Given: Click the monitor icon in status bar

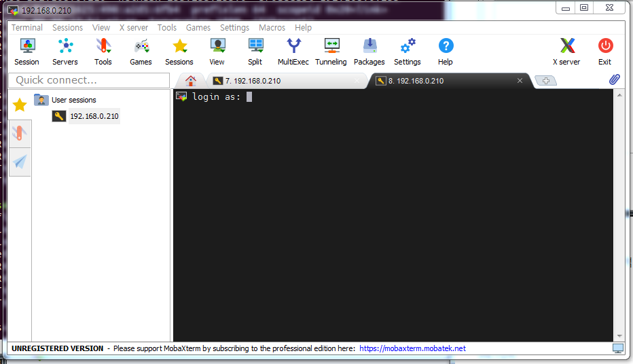Looking at the screenshot, I should 618,348.
